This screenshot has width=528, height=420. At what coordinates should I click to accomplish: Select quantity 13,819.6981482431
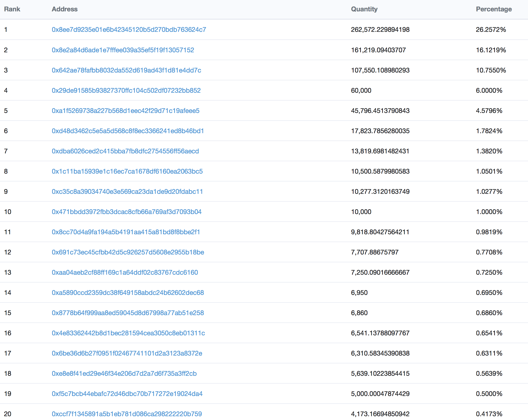pyautogui.click(x=380, y=151)
